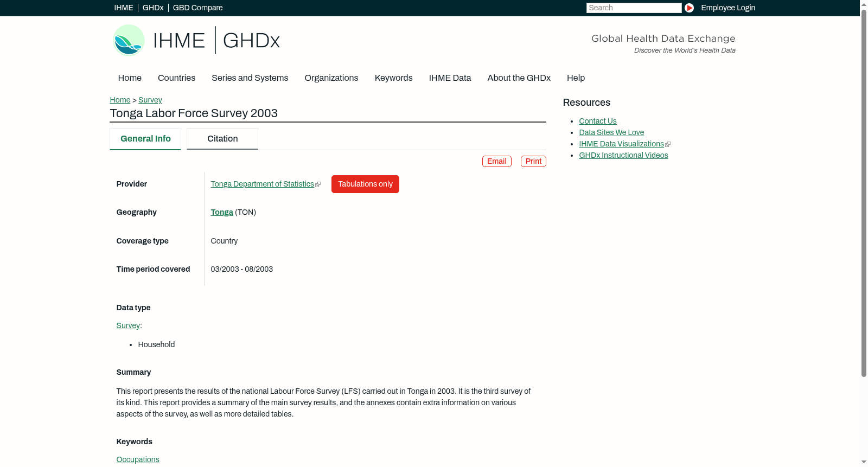Click scrollbar down arrow
The image size is (868, 467).
click(x=864, y=462)
